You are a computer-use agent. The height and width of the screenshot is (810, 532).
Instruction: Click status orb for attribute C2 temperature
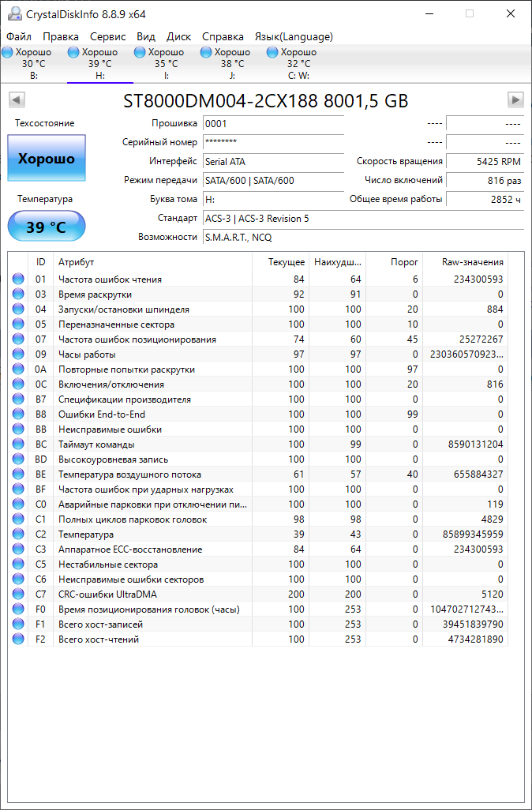tap(18, 534)
